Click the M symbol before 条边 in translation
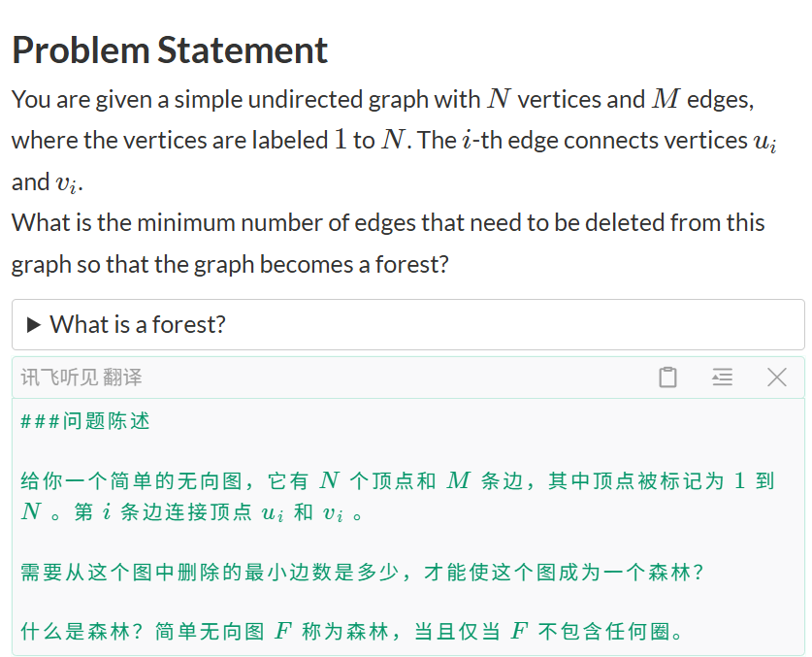 click(459, 481)
